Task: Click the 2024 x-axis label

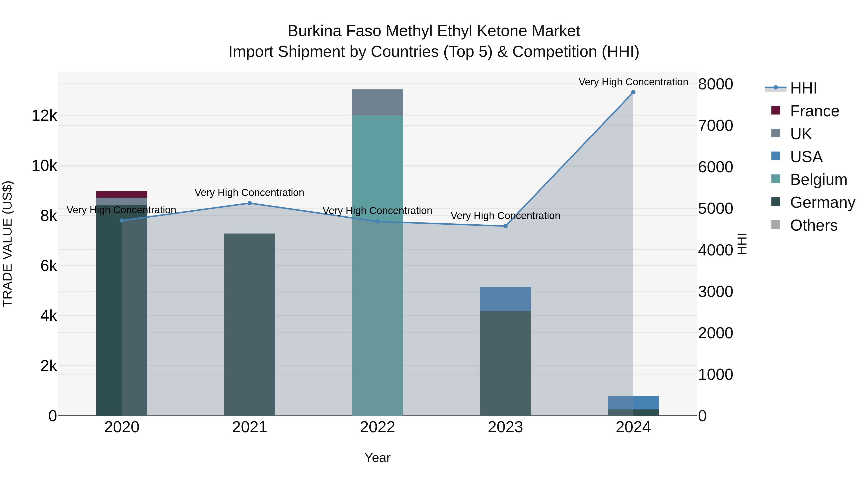Action: click(633, 427)
